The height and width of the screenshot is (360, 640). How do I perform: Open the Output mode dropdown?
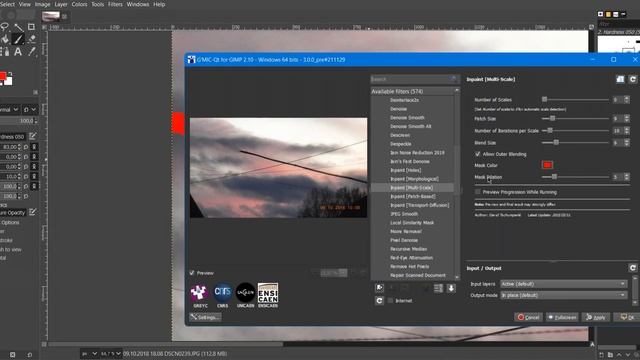point(563,295)
